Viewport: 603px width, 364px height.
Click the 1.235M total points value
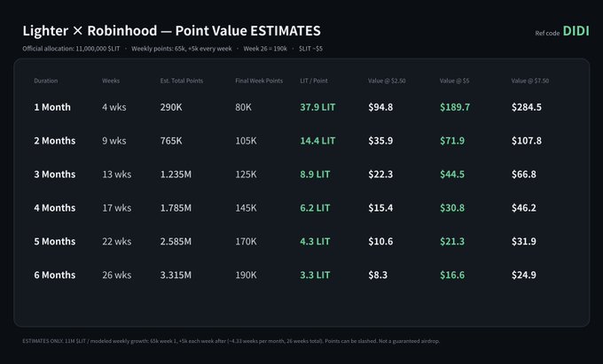click(176, 174)
